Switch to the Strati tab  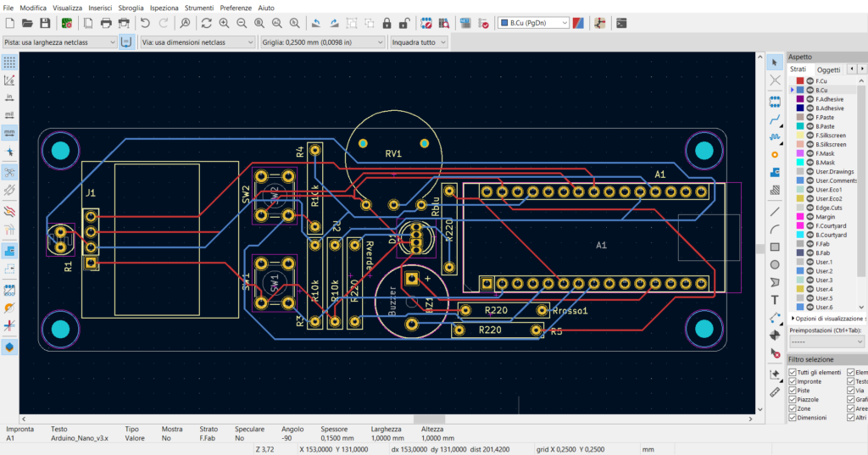(798, 69)
